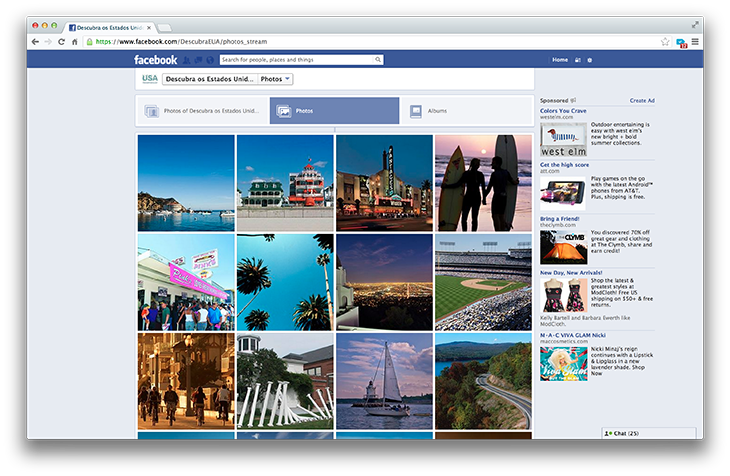The height and width of the screenshot is (476, 730).
Task: Open the Colors You Crave ad link
Action: pyautogui.click(x=563, y=111)
